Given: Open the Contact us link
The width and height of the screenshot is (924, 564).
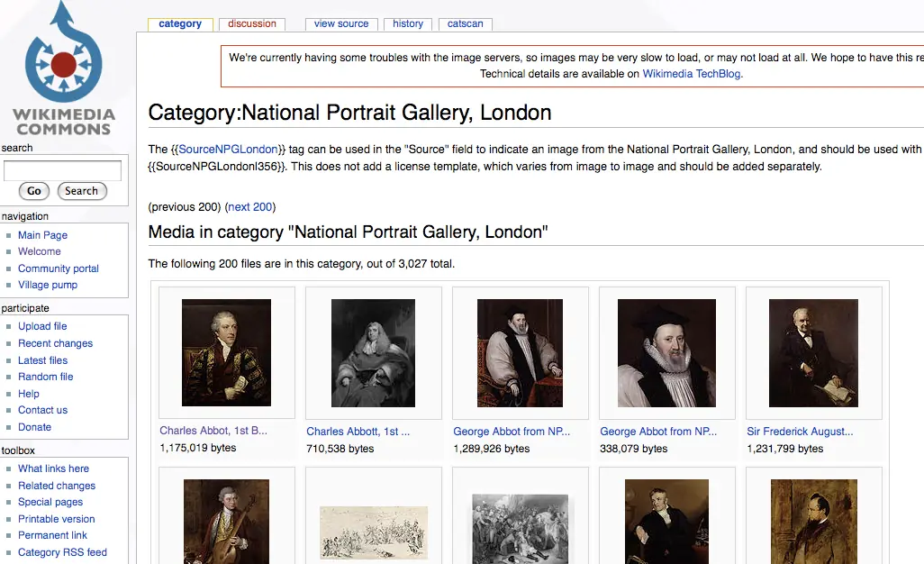Looking at the screenshot, I should [x=42, y=410].
